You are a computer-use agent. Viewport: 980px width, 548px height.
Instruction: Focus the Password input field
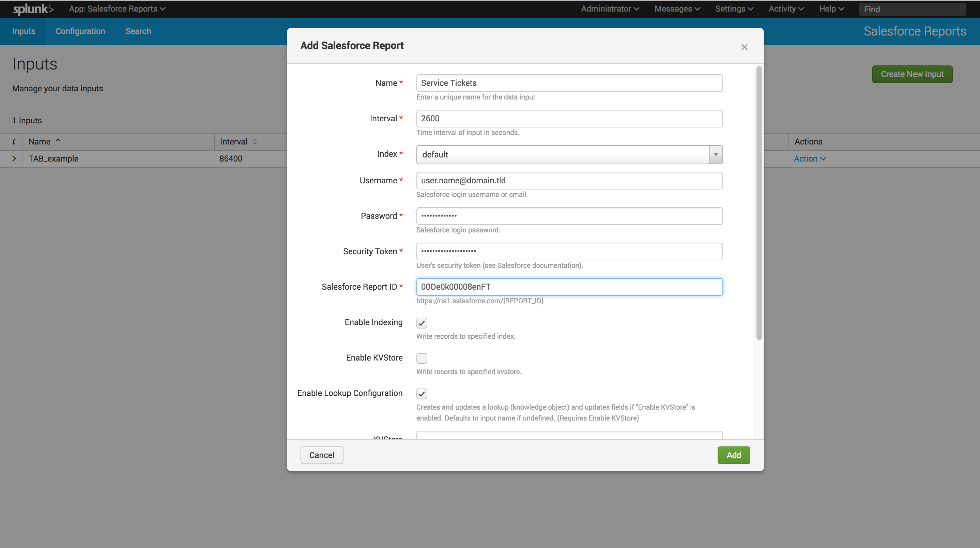(569, 216)
